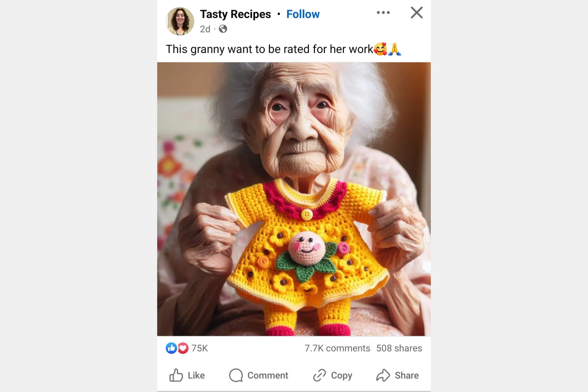The width and height of the screenshot is (588, 392).
Task: Click the globe public-audience icon
Action: click(223, 29)
